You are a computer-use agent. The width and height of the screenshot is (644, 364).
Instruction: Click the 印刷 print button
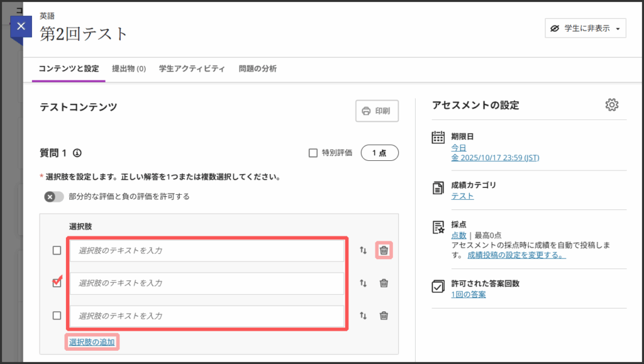pos(377,111)
